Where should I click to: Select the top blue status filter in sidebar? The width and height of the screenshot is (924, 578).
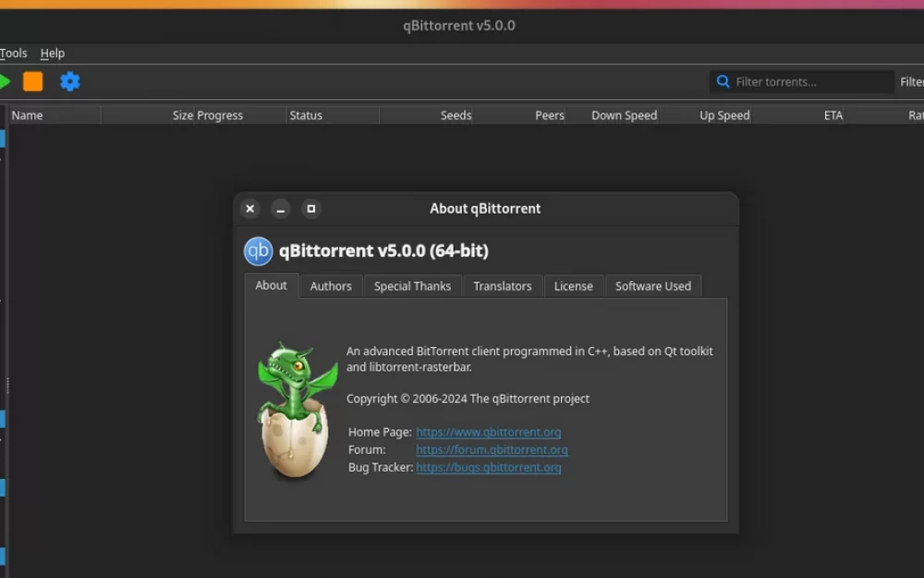pyautogui.click(x=3, y=138)
